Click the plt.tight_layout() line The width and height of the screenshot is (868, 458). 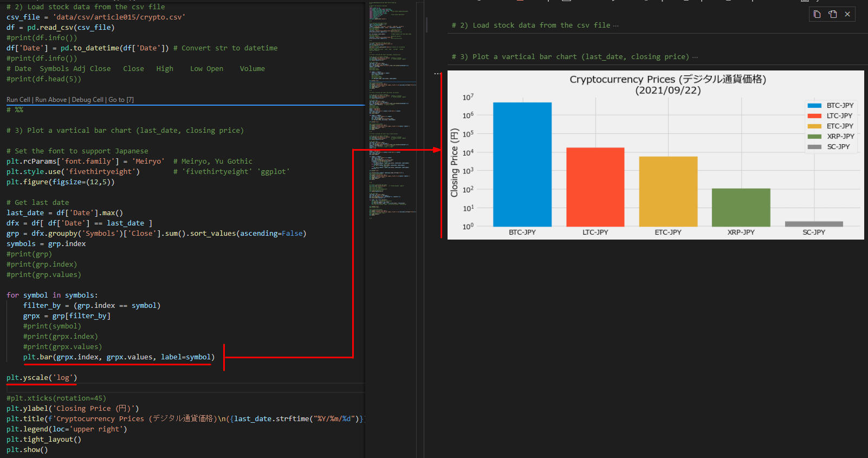point(44,440)
